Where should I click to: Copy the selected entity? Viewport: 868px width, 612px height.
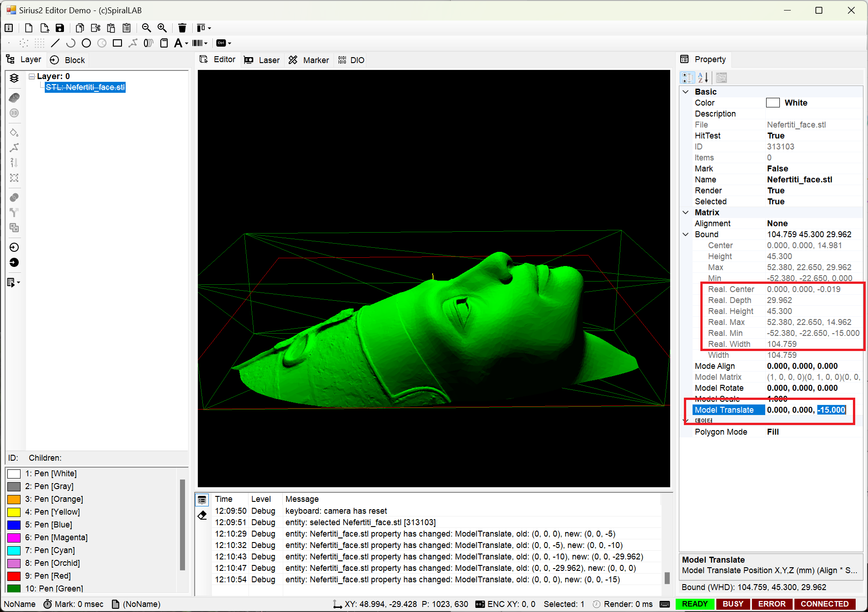tap(80, 28)
